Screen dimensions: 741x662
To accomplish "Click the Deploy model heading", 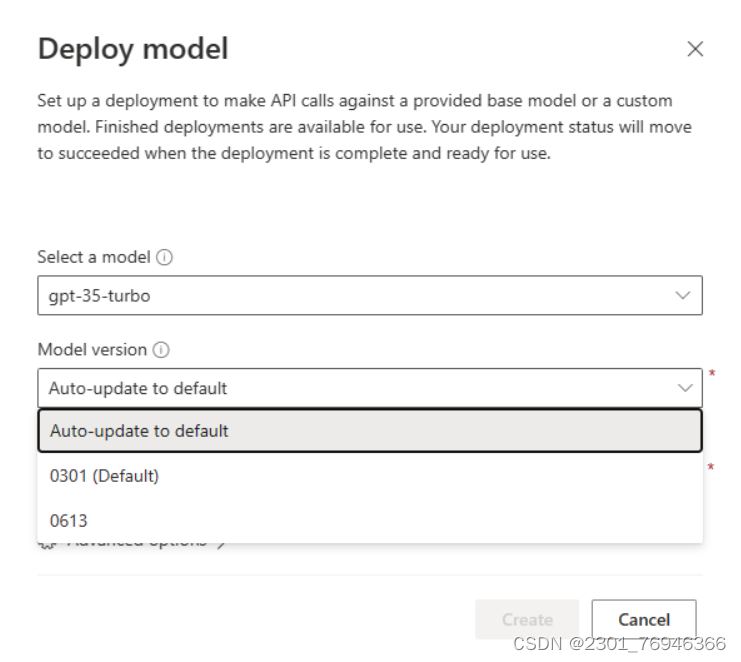I will coord(133,50).
